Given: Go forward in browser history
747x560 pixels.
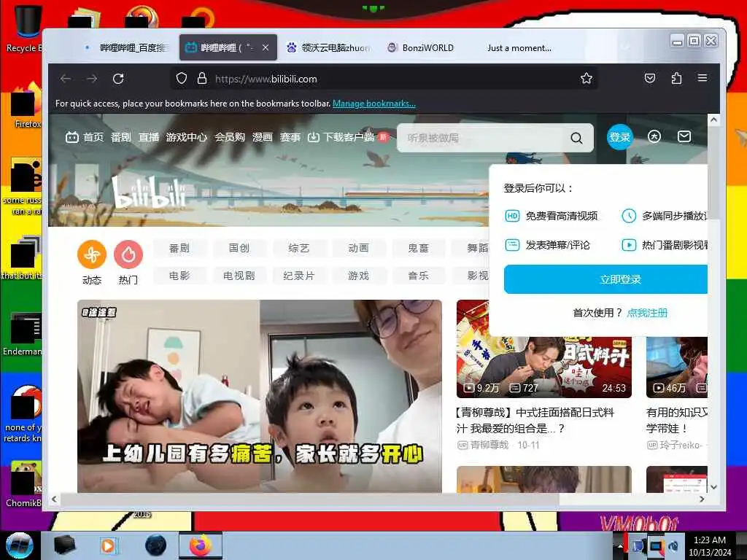Looking at the screenshot, I should click(x=92, y=79).
